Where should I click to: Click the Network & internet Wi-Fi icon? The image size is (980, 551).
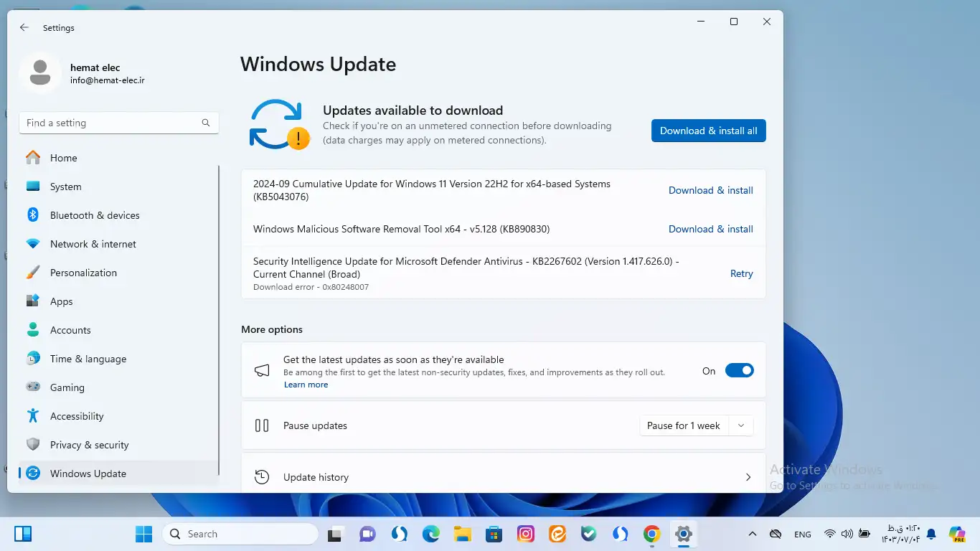point(33,244)
